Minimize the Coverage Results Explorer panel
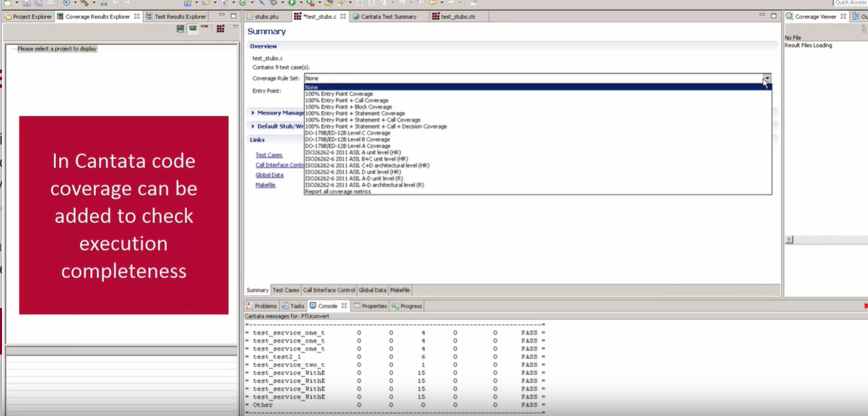Image resolution: width=868 pixels, height=416 pixels. click(223, 16)
